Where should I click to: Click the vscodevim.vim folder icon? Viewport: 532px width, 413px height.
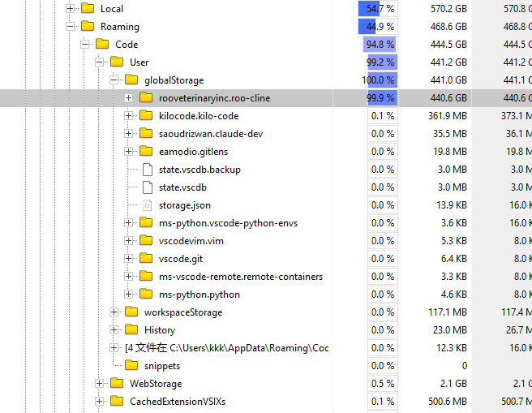click(x=146, y=240)
